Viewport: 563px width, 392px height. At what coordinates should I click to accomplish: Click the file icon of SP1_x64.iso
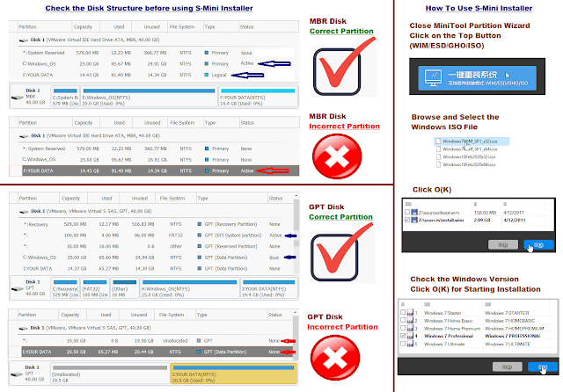438,149
